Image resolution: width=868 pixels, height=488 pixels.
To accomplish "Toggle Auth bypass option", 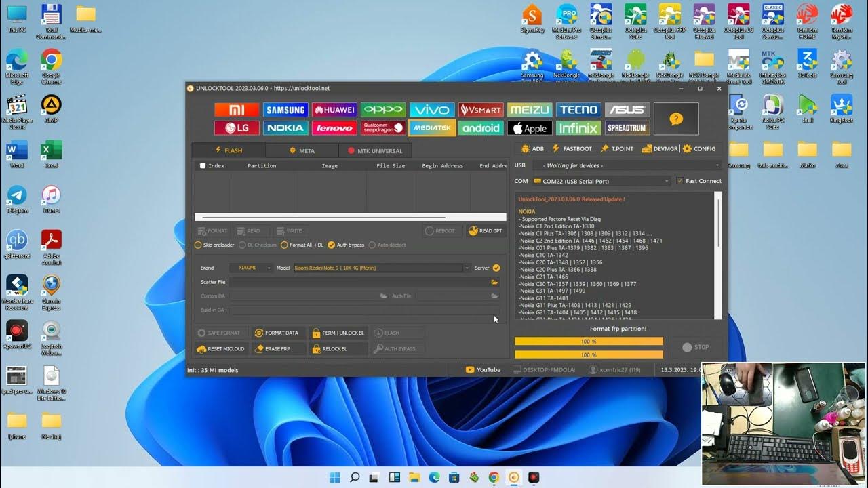I will [x=346, y=245].
